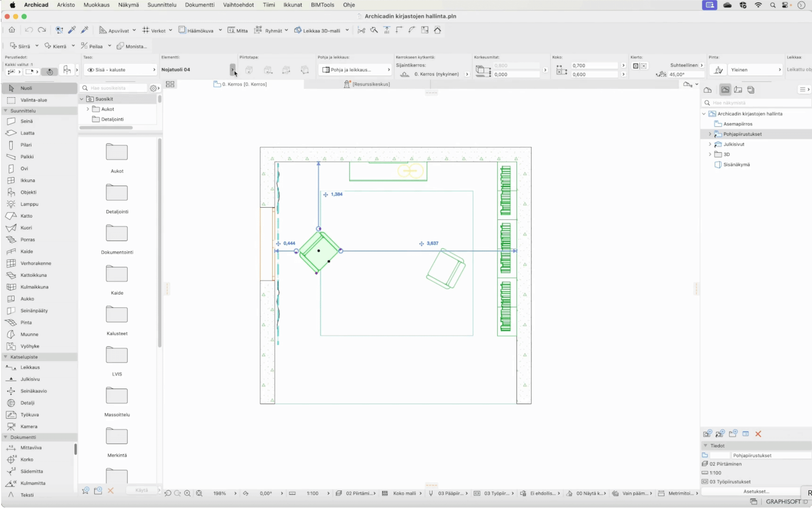Open the Arkisto menu

point(66,5)
